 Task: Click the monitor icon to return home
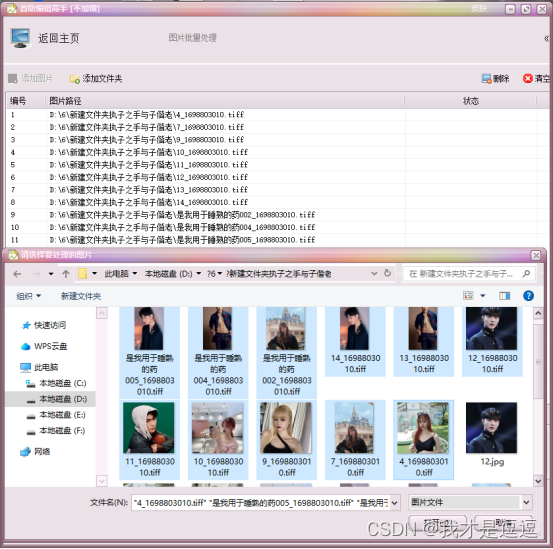point(20,38)
